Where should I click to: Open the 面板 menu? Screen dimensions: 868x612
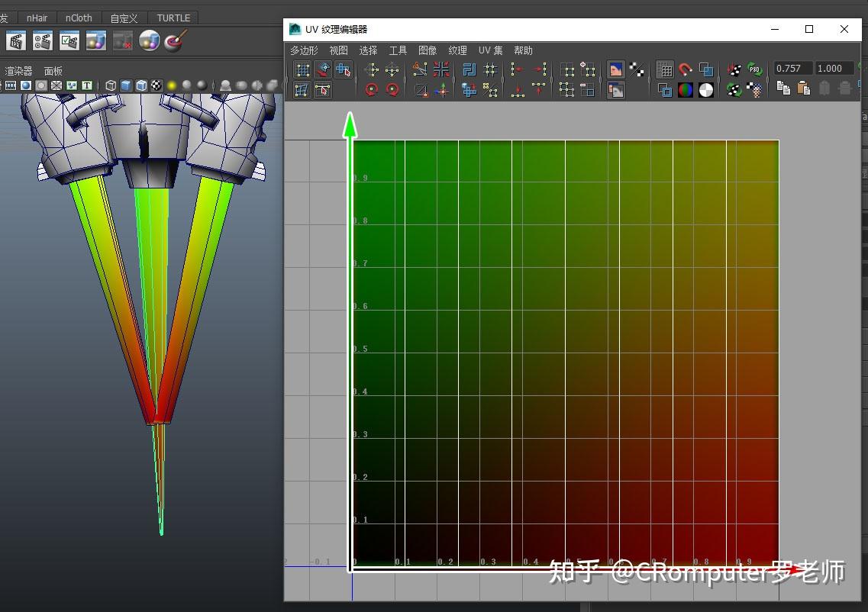tap(53, 70)
